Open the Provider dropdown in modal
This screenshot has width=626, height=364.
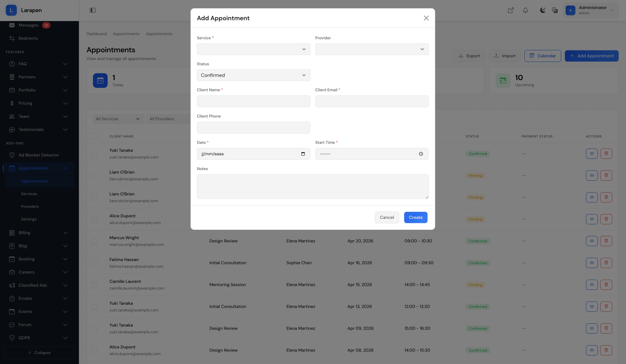click(372, 49)
